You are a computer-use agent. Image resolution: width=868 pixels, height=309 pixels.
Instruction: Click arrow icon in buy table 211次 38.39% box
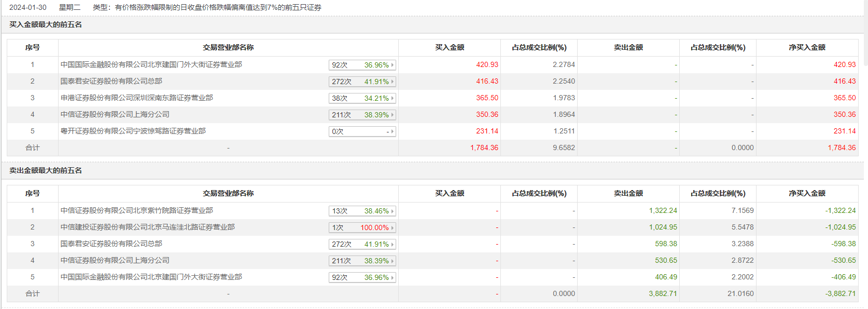click(x=393, y=115)
